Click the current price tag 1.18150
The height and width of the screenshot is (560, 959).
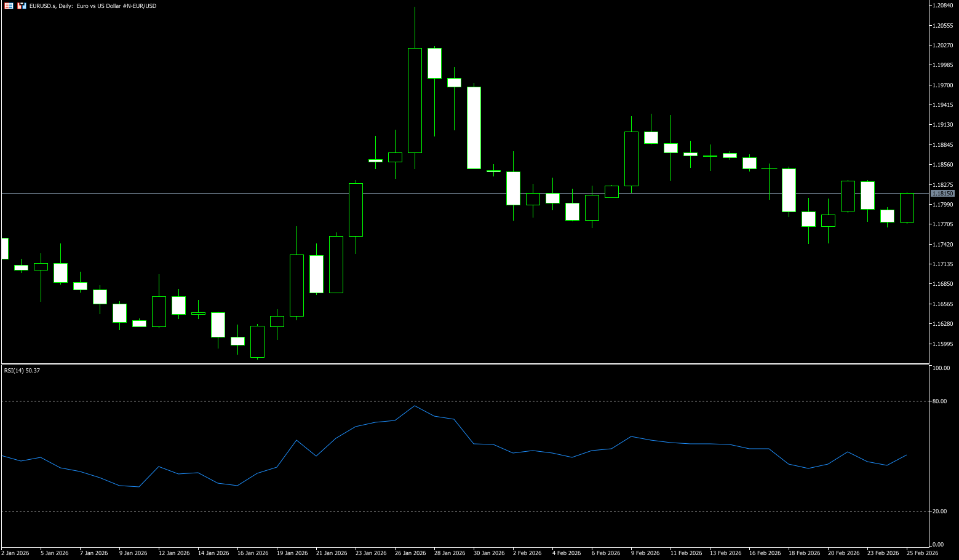click(942, 194)
